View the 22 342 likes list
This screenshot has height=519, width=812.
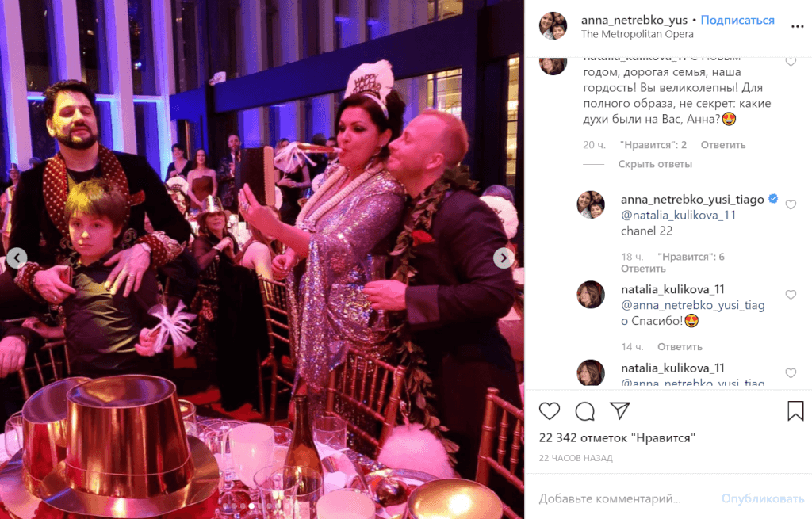[x=617, y=437]
